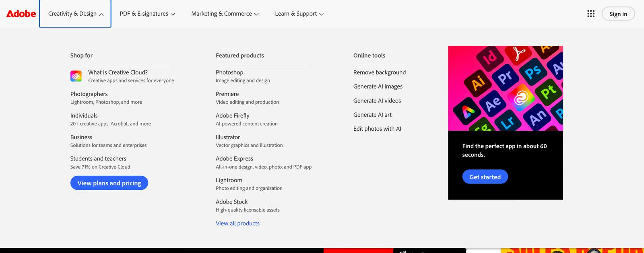Click the Photoshop Ps tile in promo image
This screenshot has height=253, width=644.
(533, 72)
